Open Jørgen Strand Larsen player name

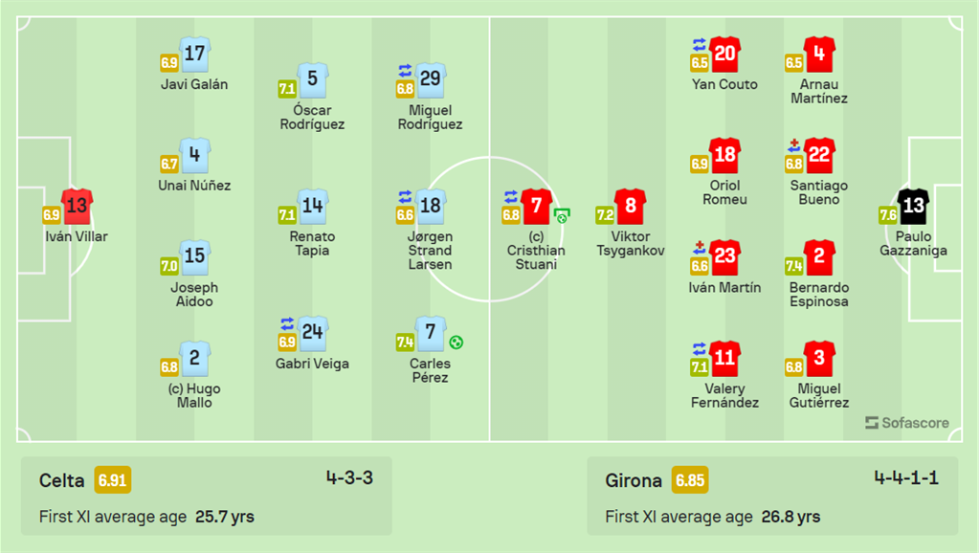pos(430,251)
